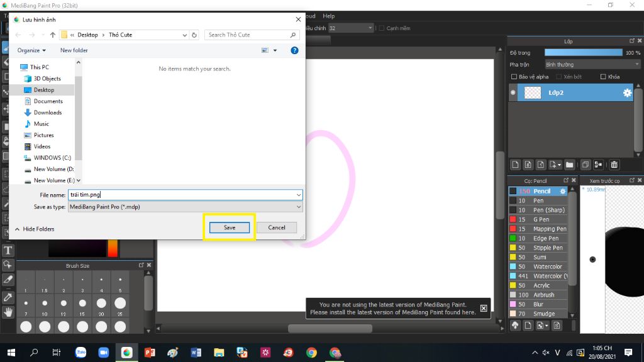Image resolution: width=644 pixels, height=362 pixels.
Task: Merge layer down icon
Action: (599, 165)
